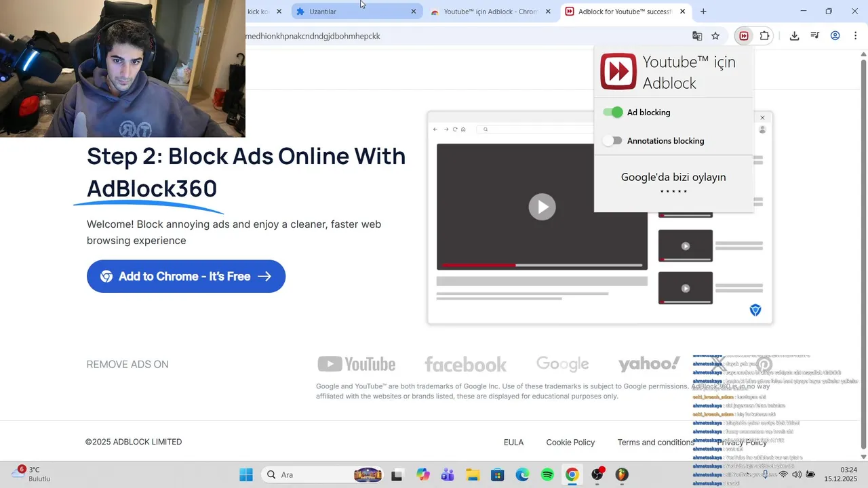Click the lower small video thumbnail in mockup

[x=686, y=288]
